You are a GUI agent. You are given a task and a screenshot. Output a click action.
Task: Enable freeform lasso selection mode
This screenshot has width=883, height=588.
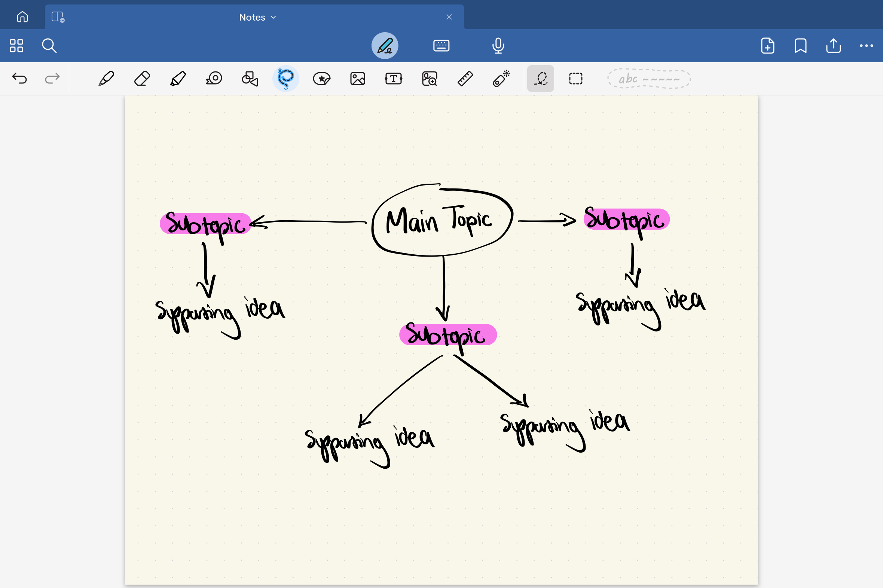(541, 79)
